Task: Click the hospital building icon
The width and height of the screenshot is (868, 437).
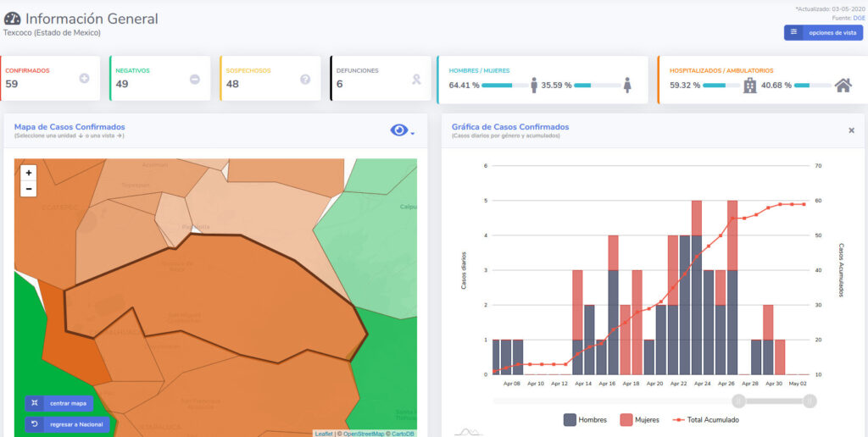Action: [x=750, y=85]
